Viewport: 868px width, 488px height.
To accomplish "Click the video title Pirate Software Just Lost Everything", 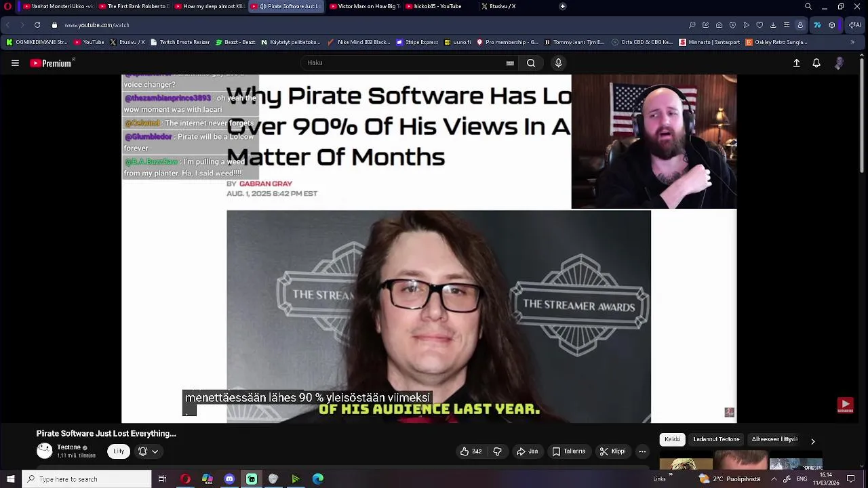I will 106,434.
